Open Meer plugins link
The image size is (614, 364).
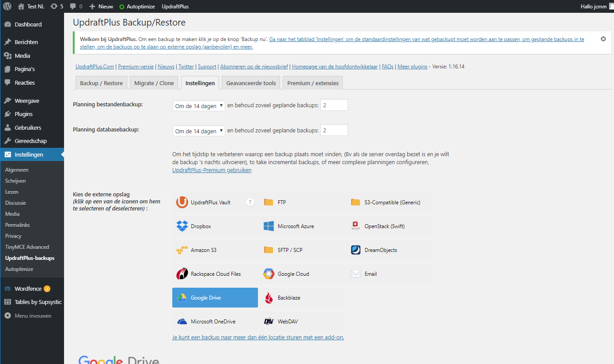click(x=412, y=67)
